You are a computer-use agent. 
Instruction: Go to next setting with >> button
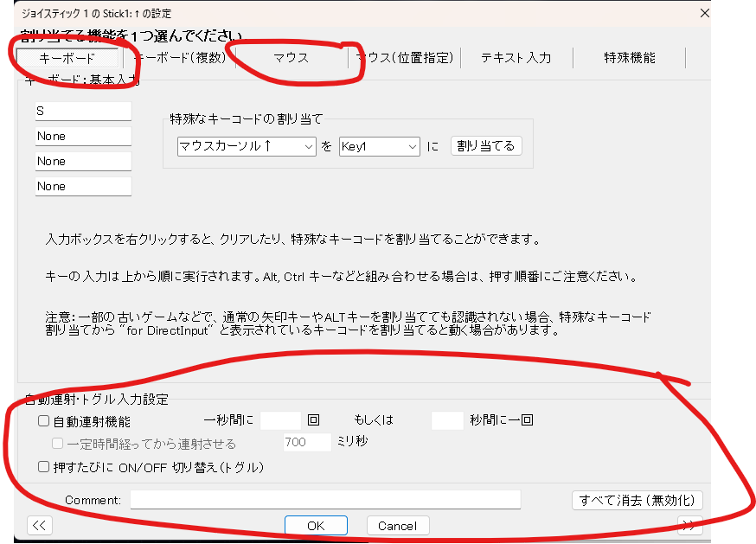[x=689, y=525]
